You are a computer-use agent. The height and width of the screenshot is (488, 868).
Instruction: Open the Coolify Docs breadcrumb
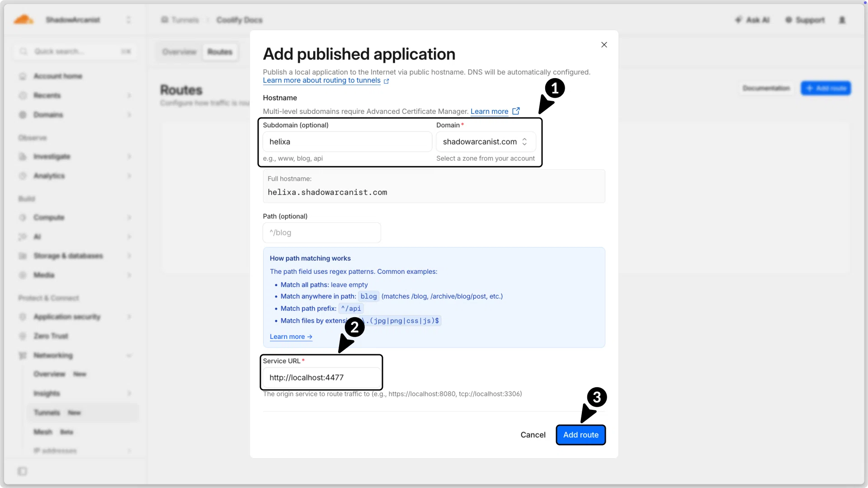[239, 20]
